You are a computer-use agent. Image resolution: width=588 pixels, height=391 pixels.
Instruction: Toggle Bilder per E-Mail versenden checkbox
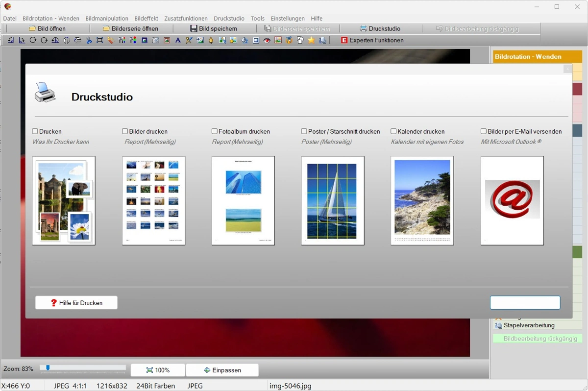click(484, 131)
